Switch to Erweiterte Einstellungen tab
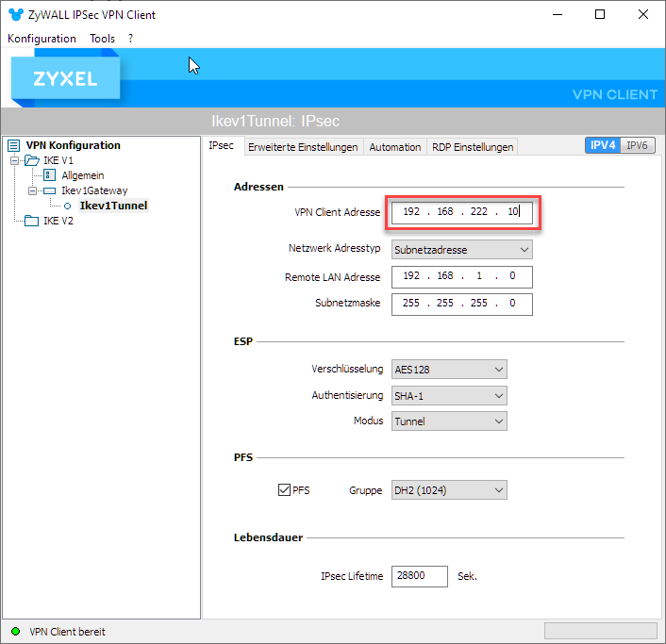This screenshot has height=644, width=666. pos(303,147)
